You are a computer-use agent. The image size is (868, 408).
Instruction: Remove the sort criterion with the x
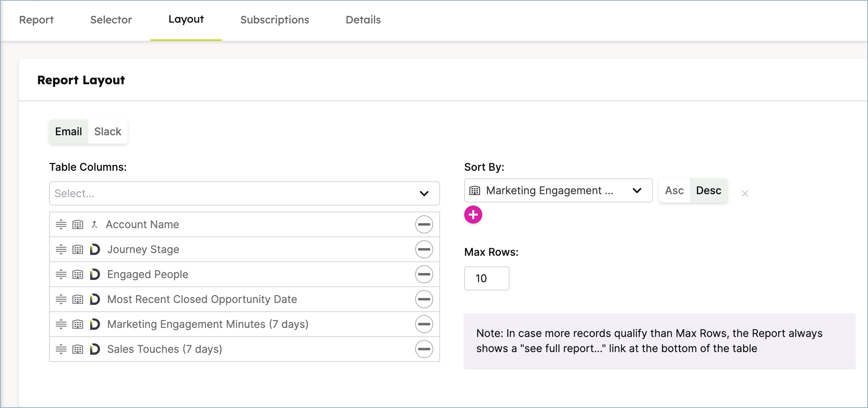tap(745, 193)
